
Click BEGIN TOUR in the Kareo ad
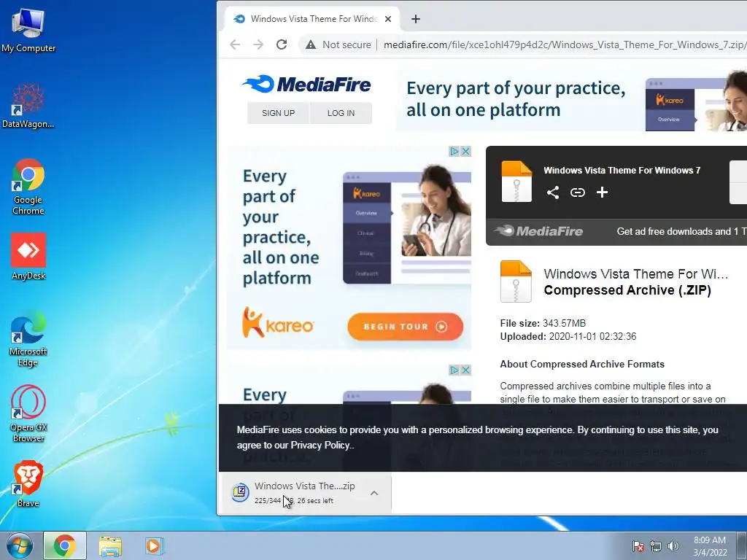point(406,327)
